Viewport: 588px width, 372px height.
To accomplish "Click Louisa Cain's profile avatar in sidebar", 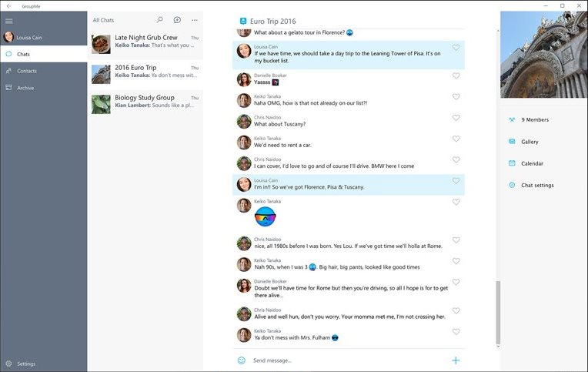I will (8, 37).
